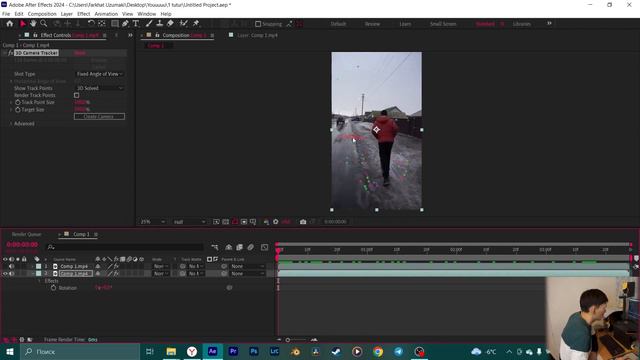640x360 pixels.
Task: Open the Effect menu
Action: tap(84, 14)
